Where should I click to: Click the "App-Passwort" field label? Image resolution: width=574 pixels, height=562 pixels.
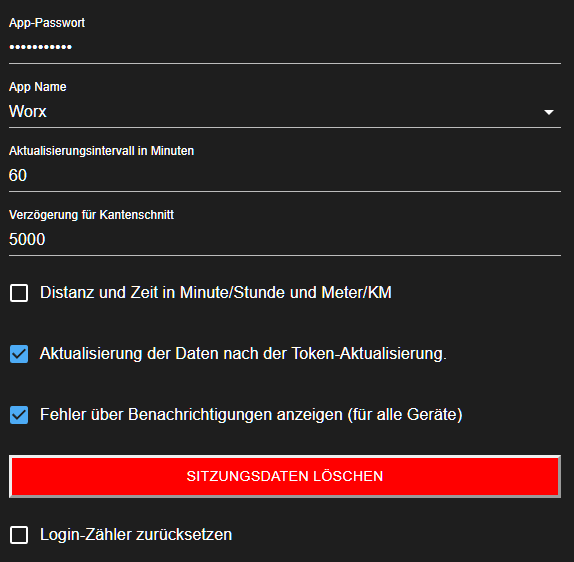click(x=47, y=23)
